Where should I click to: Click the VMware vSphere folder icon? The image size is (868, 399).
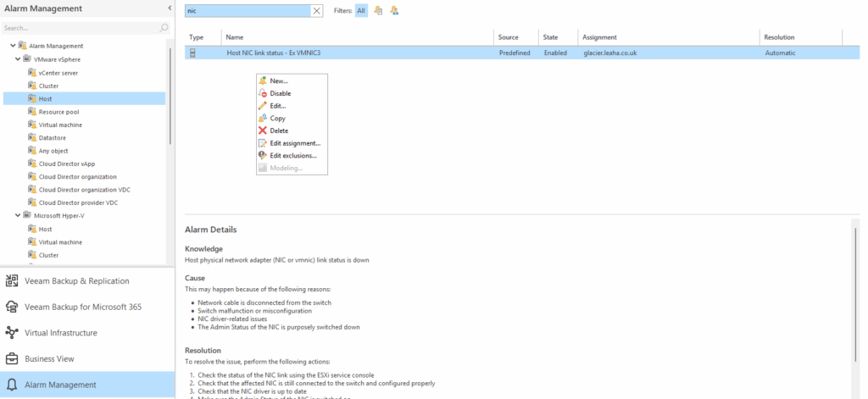click(26, 58)
